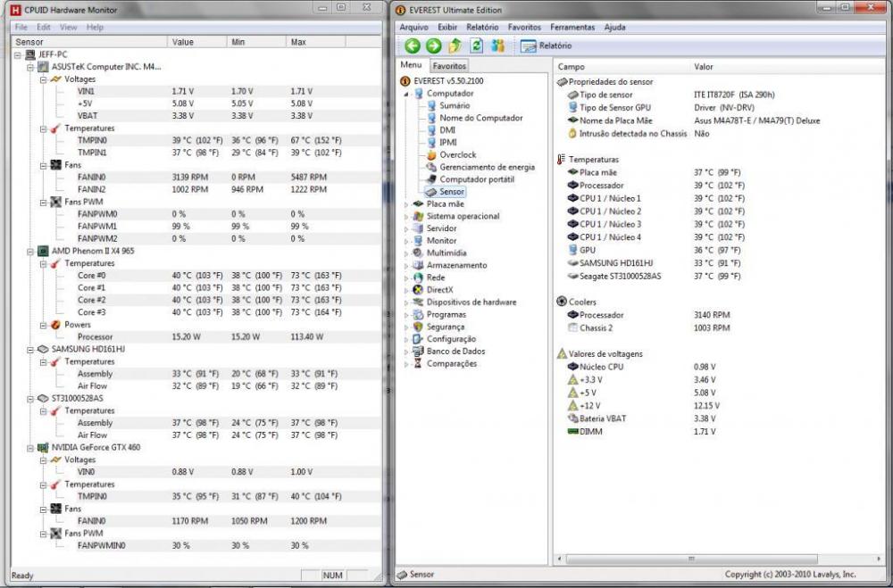Click the green Back arrow in EVEREST toolbar
The height and width of the screenshot is (588, 893).
click(x=412, y=46)
